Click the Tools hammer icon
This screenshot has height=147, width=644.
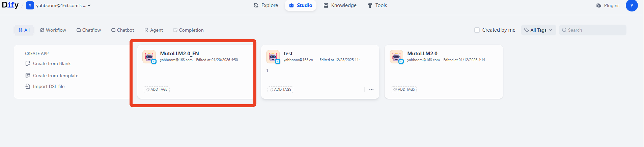click(370, 5)
